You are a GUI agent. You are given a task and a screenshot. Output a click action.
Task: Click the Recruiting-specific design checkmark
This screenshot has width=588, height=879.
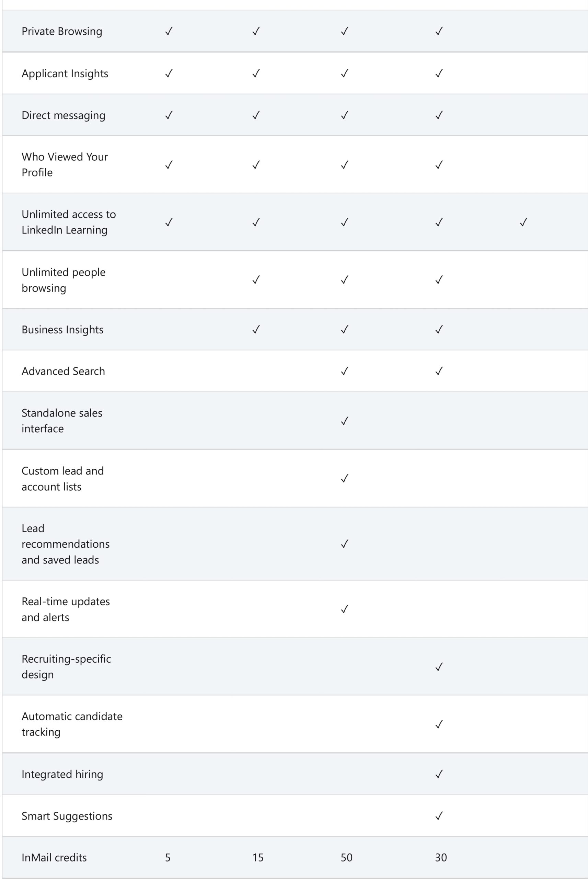[439, 667]
